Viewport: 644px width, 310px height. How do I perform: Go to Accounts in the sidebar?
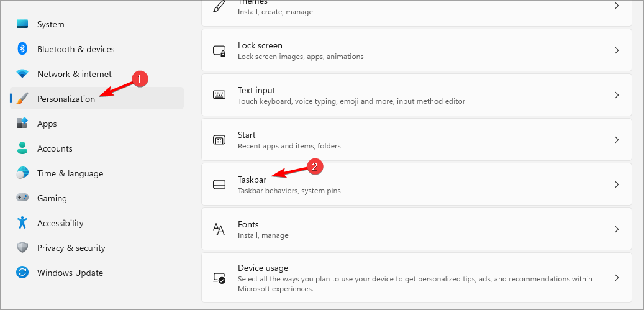55,148
